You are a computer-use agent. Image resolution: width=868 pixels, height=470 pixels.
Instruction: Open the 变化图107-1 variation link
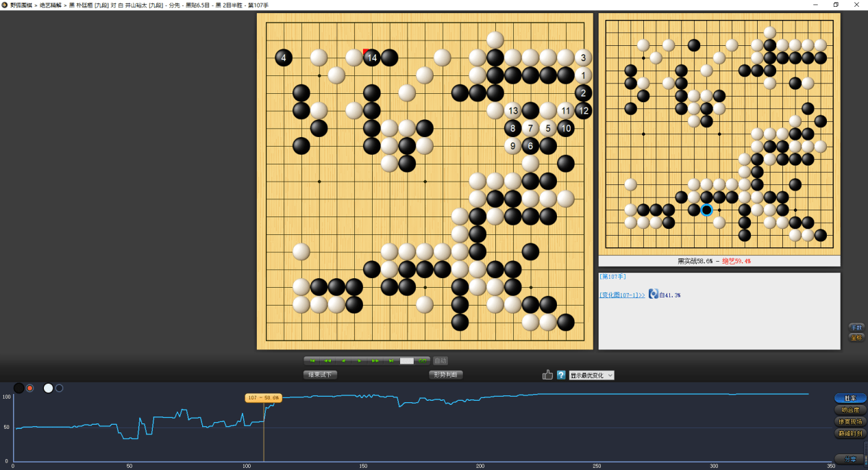[622, 295]
